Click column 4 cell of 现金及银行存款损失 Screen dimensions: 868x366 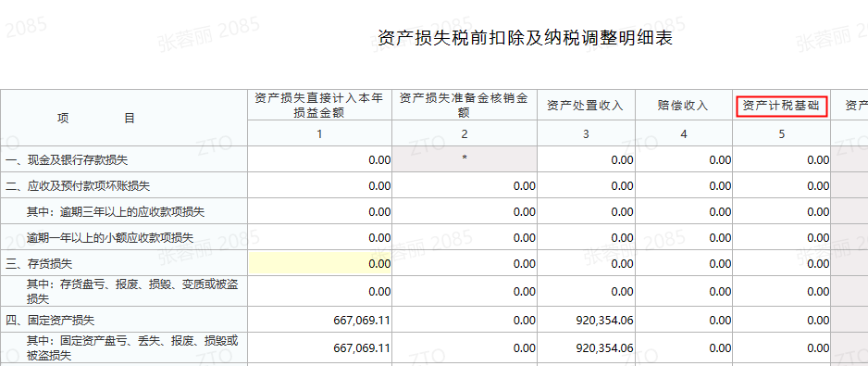click(684, 159)
